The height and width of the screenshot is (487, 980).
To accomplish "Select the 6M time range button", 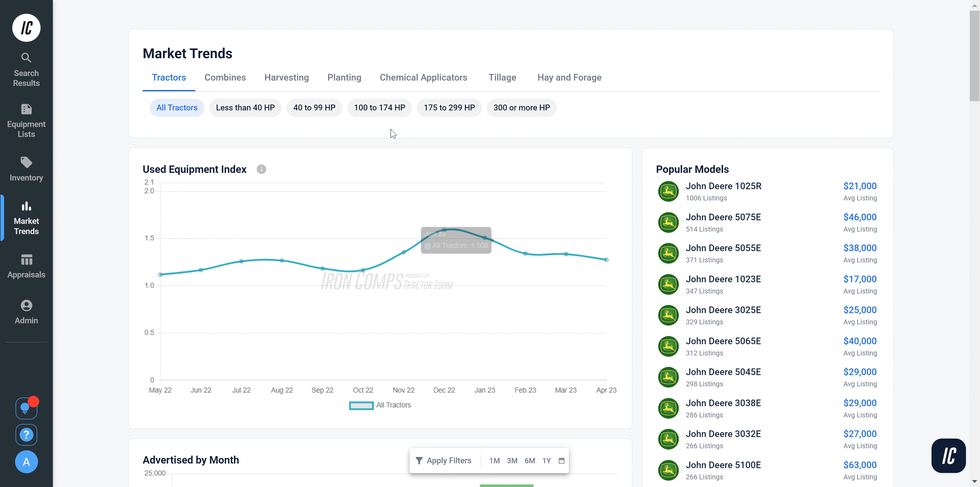I will point(530,461).
